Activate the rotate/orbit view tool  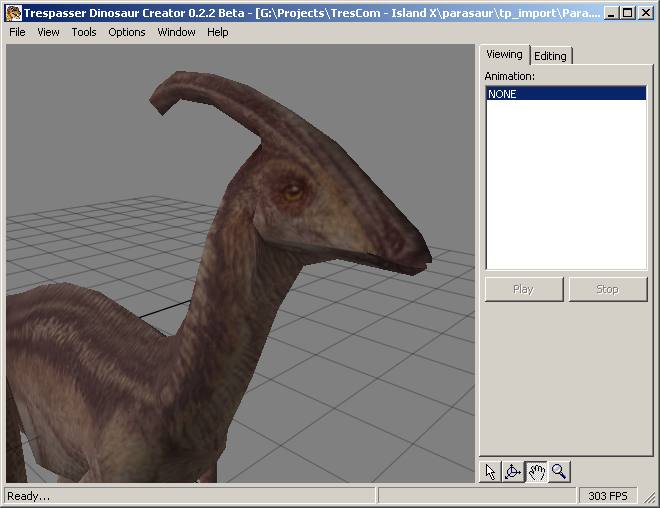tap(513, 472)
